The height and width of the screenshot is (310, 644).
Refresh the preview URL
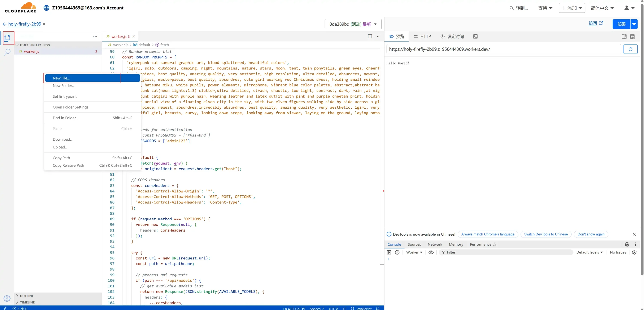630,49
